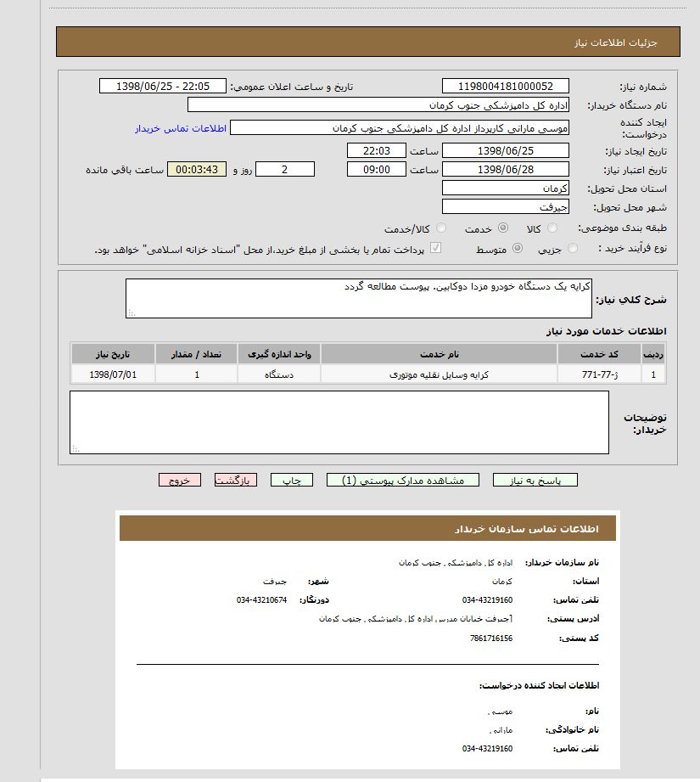Go back using the بازگشت button
The height and width of the screenshot is (782, 700).
pos(235,481)
